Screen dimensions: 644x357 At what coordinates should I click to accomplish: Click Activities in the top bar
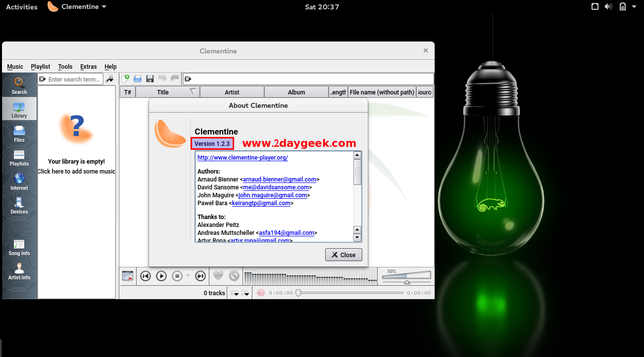(x=22, y=7)
